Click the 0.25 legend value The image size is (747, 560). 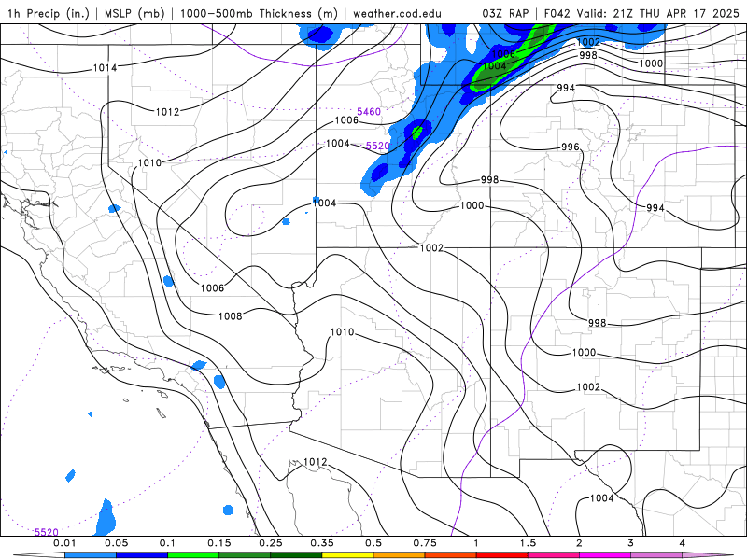(x=271, y=543)
